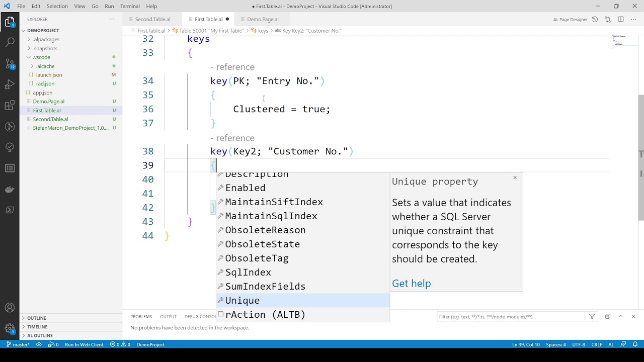Click Run In Web Client status item
Viewport: 644px width, 362px height.
pyautogui.click(x=84, y=344)
